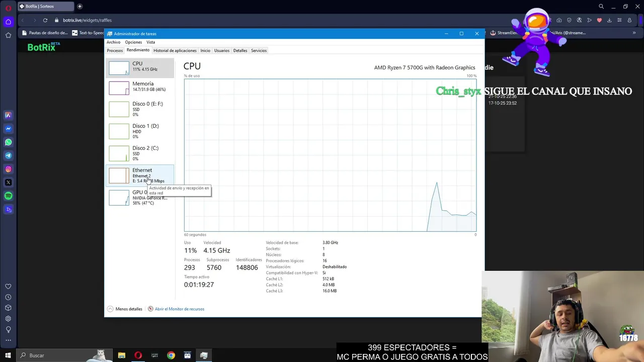Open Opera sidebar heart favorites icon
The height and width of the screenshot is (362, 644).
point(8,287)
